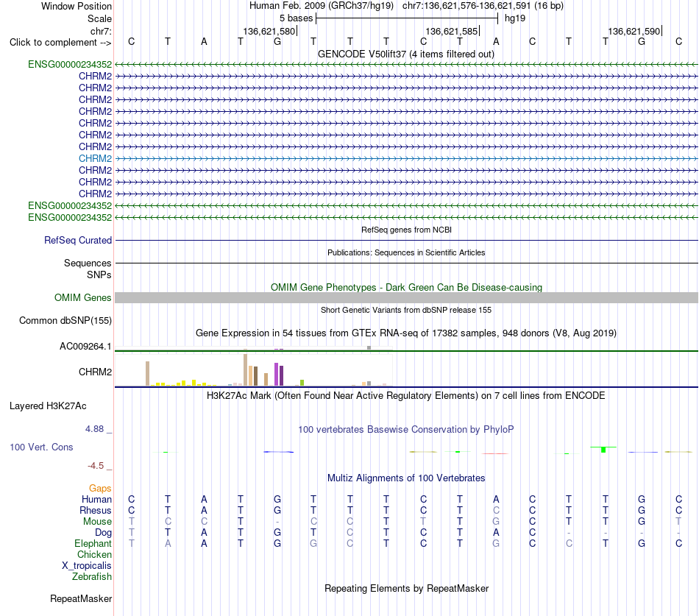Click the "5 bases" scale bar
This screenshot has width=699, height=616.
click(x=407, y=18)
